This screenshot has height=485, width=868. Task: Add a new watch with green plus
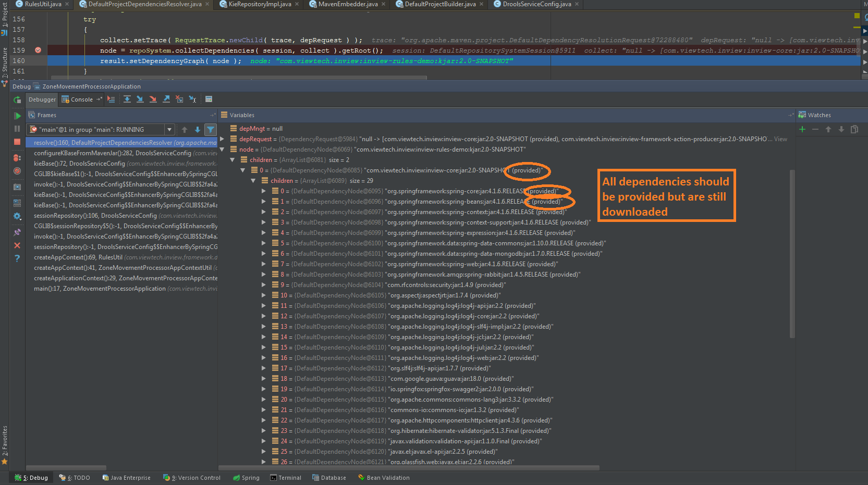pyautogui.click(x=802, y=129)
